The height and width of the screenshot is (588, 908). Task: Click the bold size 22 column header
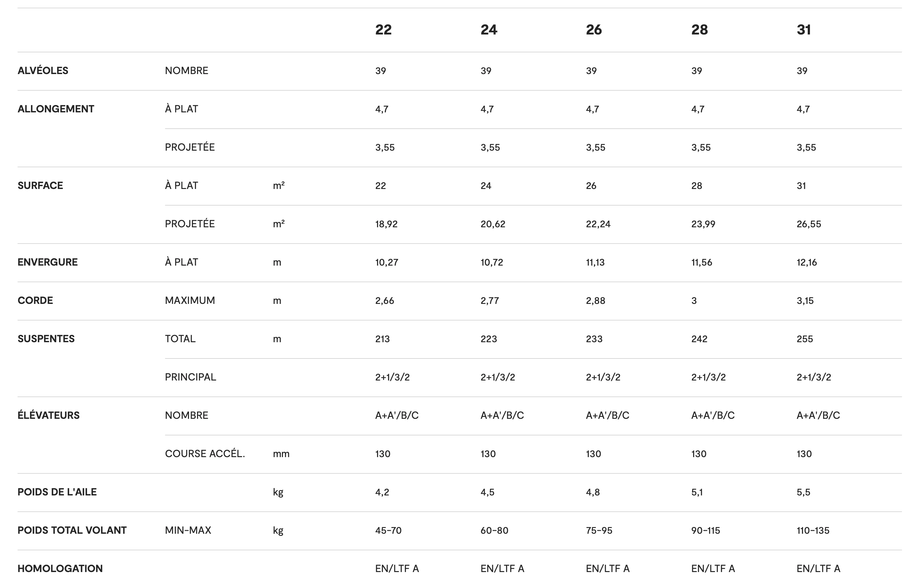click(383, 30)
